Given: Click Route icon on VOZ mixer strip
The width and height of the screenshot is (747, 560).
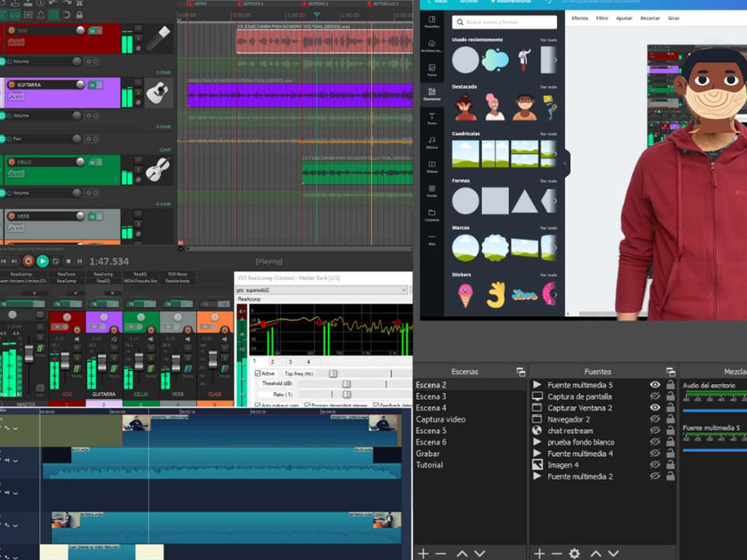Looking at the screenshot, I should point(77,369).
